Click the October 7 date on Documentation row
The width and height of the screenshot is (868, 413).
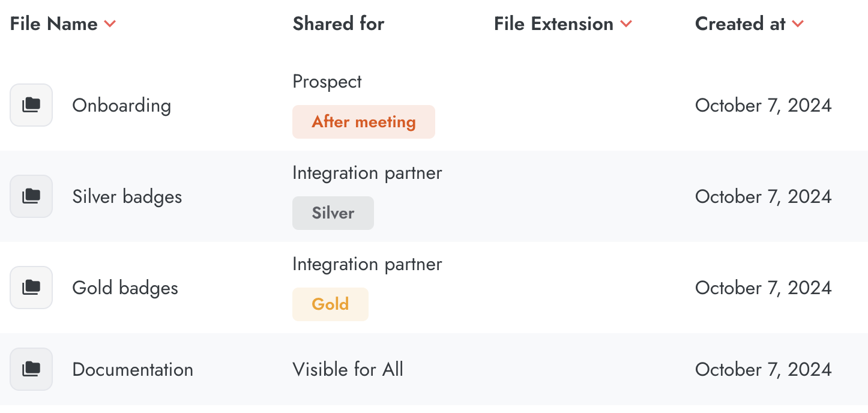click(x=763, y=369)
